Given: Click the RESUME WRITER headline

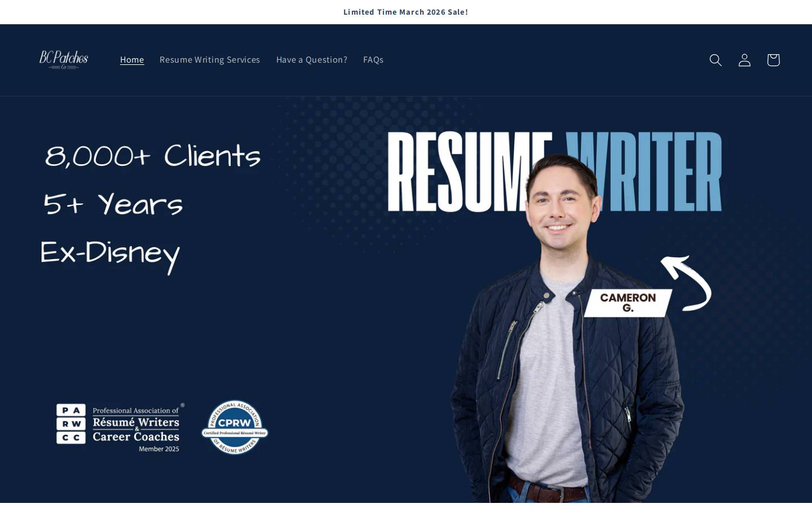Looking at the screenshot, I should click(x=555, y=172).
